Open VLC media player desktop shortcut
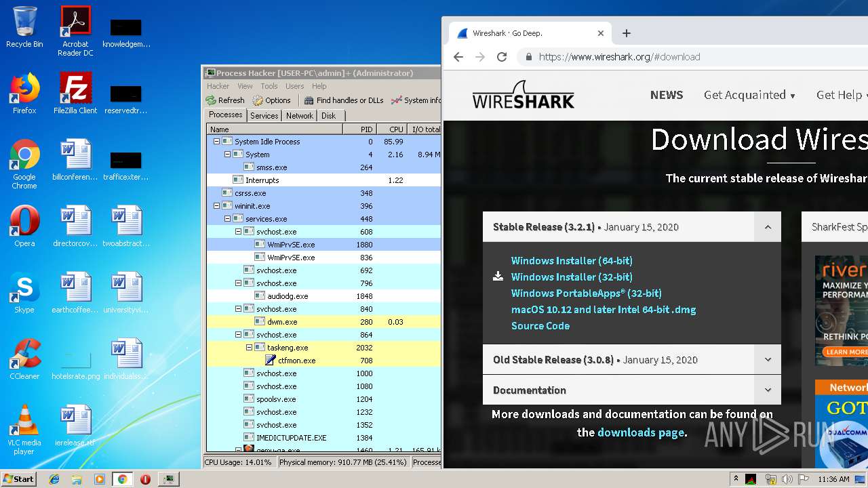The width and height of the screenshot is (868, 488). tap(24, 430)
